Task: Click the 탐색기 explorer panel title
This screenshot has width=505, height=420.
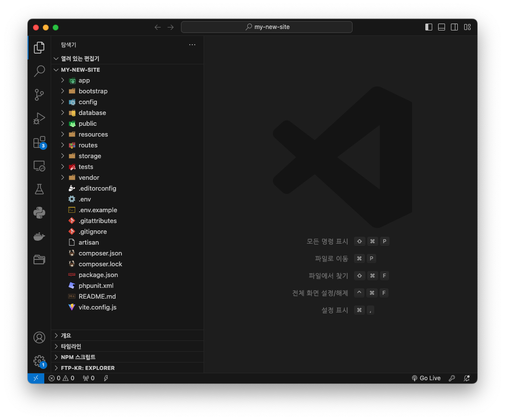Action: click(69, 45)
